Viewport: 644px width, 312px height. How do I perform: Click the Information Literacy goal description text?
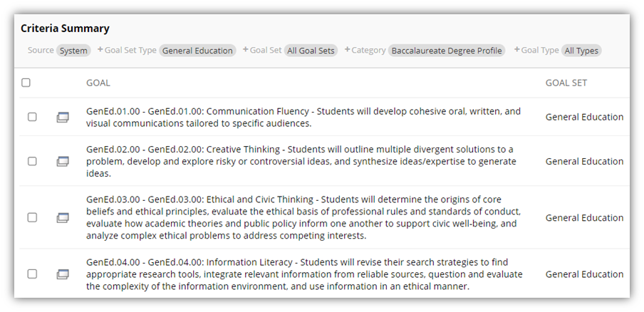(x=304, y=274)
